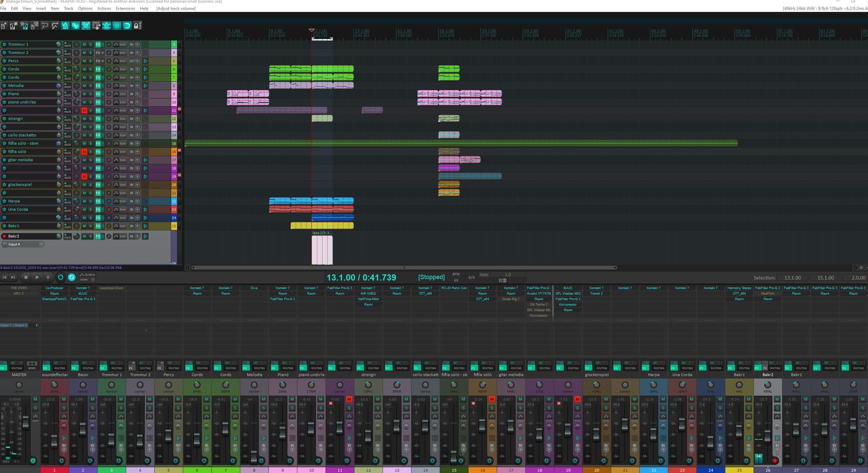The height and width of the screenshot is (473, 868).
Task: Open the Input 4 dropdown on Bakr2
Action: 41,244
